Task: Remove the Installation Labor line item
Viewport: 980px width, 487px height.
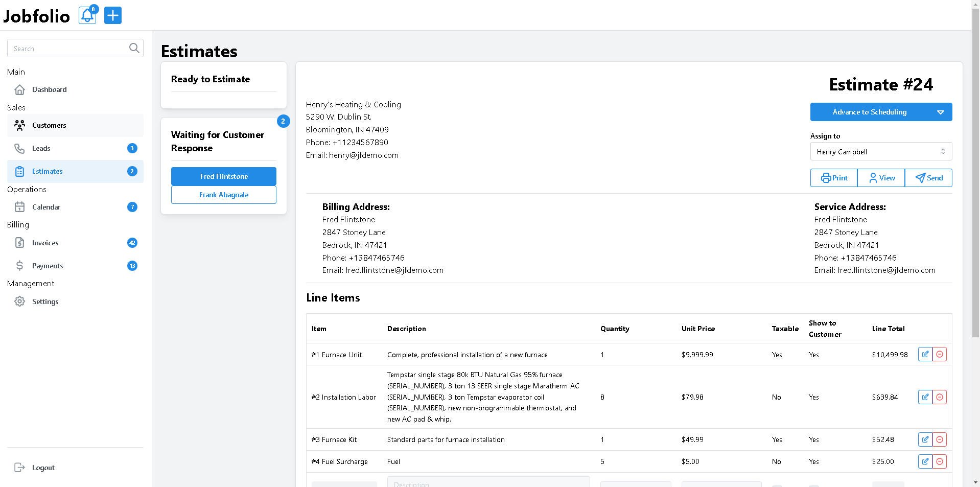Action: coord(939,397)
